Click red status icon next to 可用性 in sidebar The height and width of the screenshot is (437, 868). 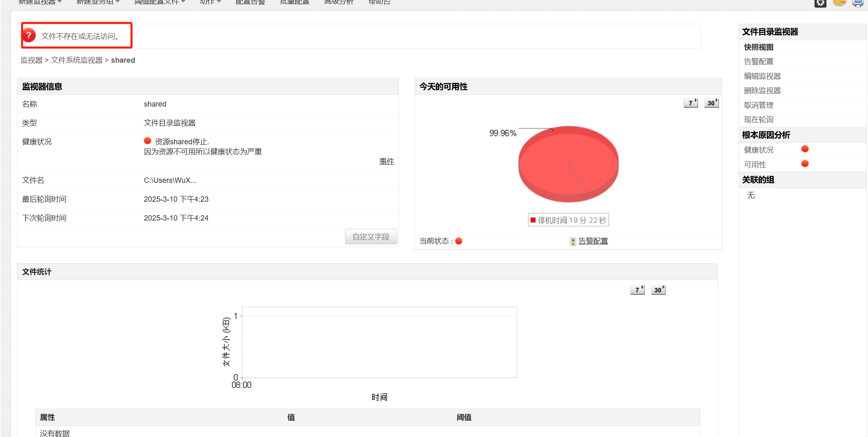805,164
